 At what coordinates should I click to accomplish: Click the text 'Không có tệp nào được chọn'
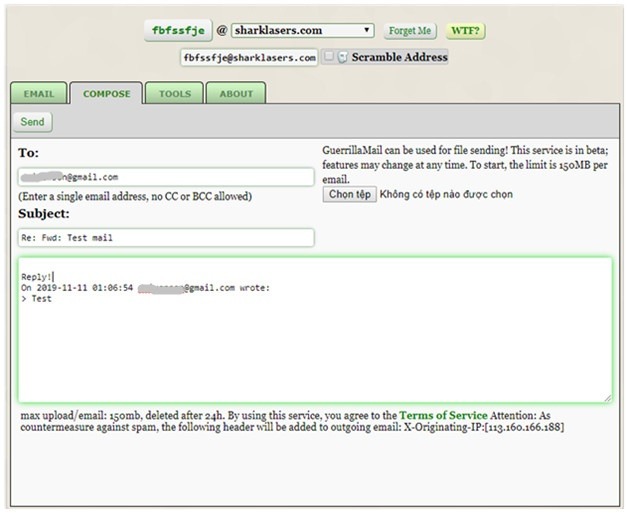446,195
